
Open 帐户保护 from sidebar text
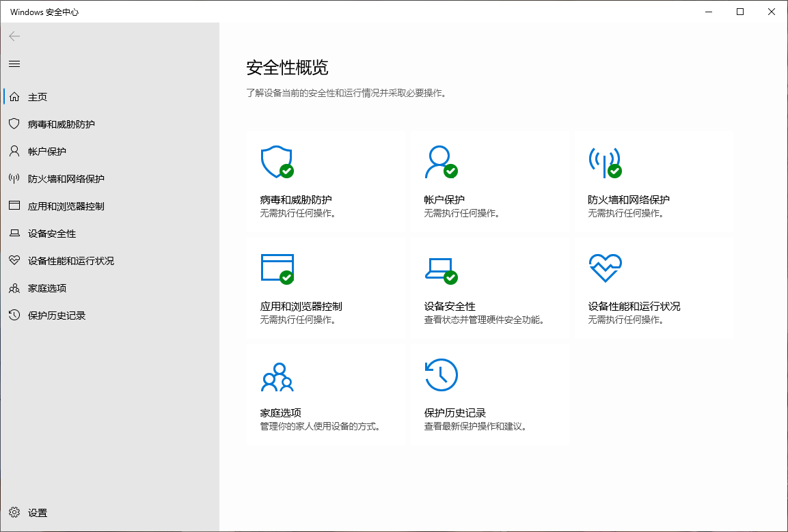47,152
